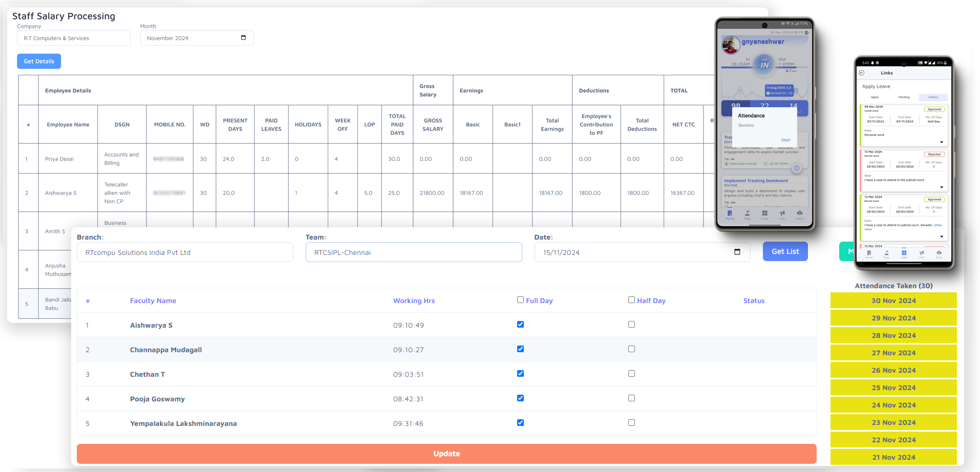The width and height of the screenshot is (980, 472).
Task: Open the Branch selection field
Action: [x=185, y=252]
